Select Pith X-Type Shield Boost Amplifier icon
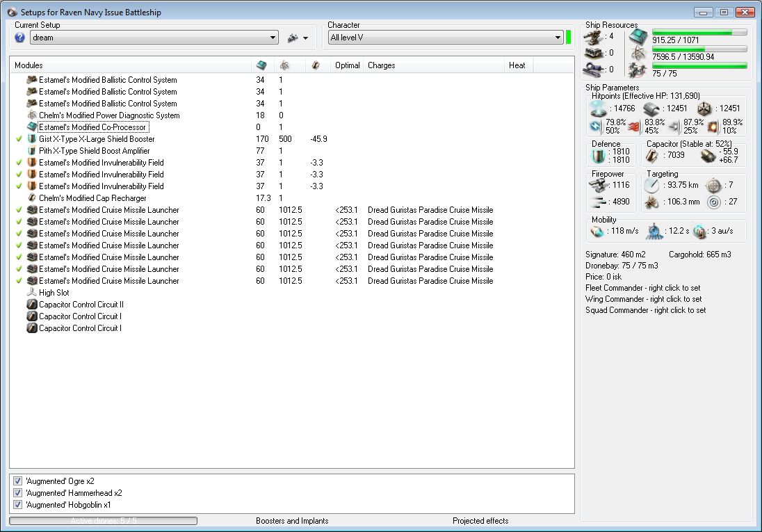The width and height of the screenshot is (762, 532). pos(32,150)
